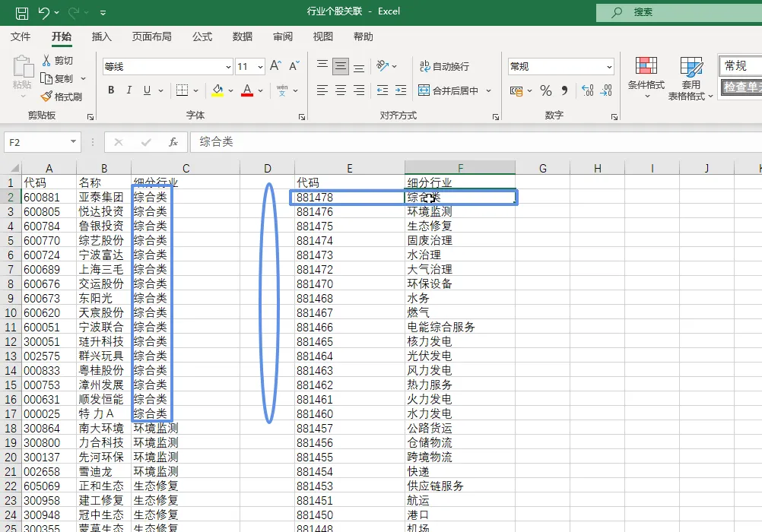Image resolution: width=762 pixels, height=532 pixels.
Task: Switch to the 审阅 tab
Action: pyautogui.click(x=283, y=37)
